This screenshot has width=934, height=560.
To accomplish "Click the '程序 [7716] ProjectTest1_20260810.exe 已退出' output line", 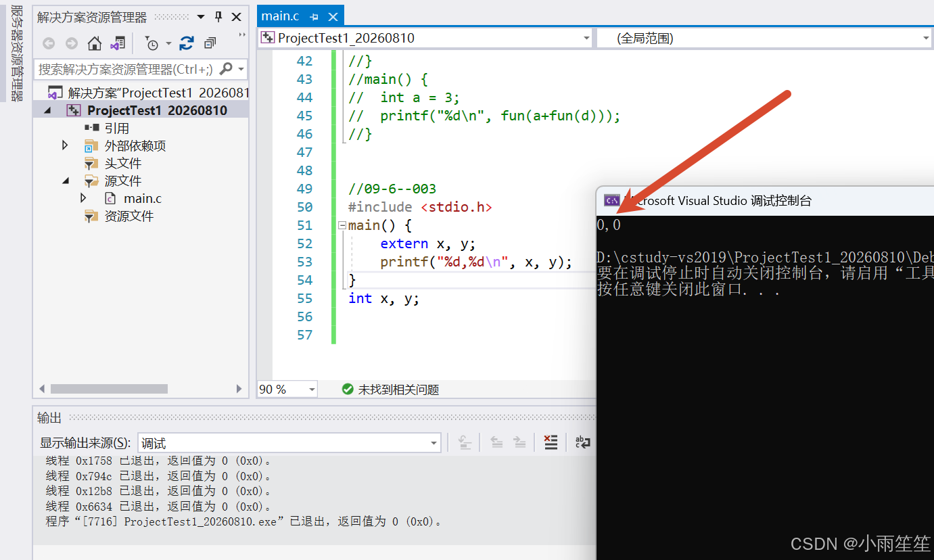I will (x=244, y=521).
